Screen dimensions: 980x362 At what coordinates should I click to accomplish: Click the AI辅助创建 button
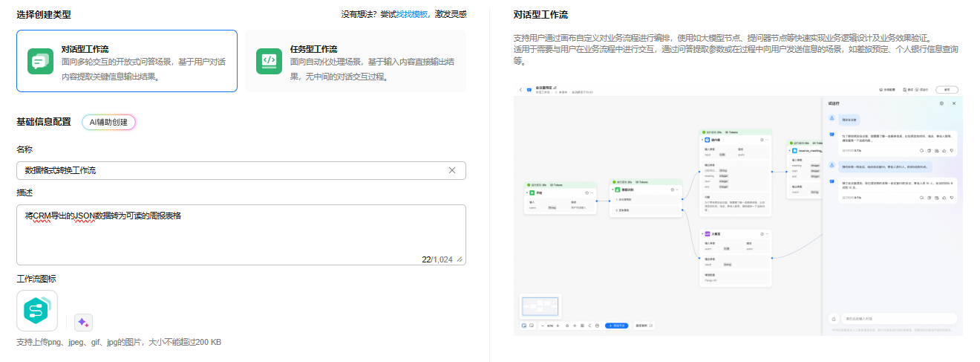108,122
